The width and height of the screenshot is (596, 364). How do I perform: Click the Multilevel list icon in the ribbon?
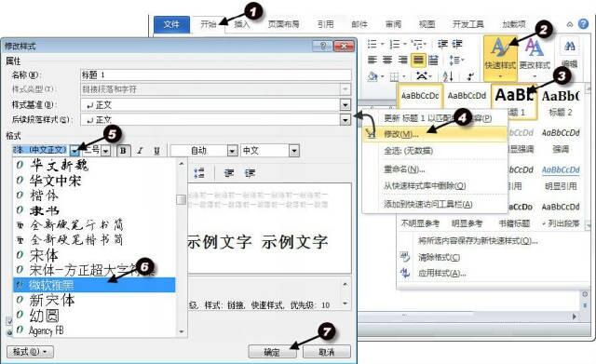(418, 45)
